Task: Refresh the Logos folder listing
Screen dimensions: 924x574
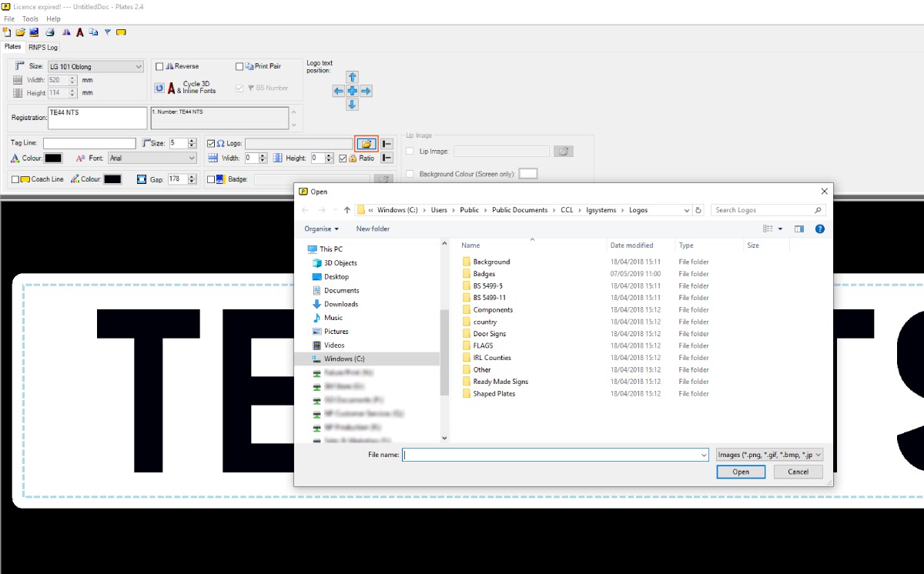Action: click(x=698, y=210)
